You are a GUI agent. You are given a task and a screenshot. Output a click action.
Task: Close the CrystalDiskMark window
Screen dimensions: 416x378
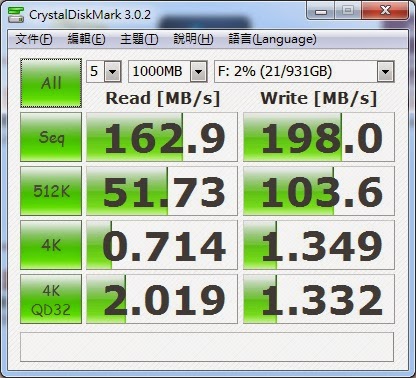(385, 11)
